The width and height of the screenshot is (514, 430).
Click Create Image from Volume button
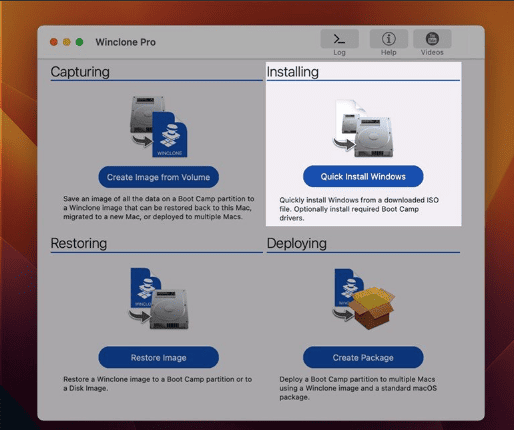pos(159,177)
